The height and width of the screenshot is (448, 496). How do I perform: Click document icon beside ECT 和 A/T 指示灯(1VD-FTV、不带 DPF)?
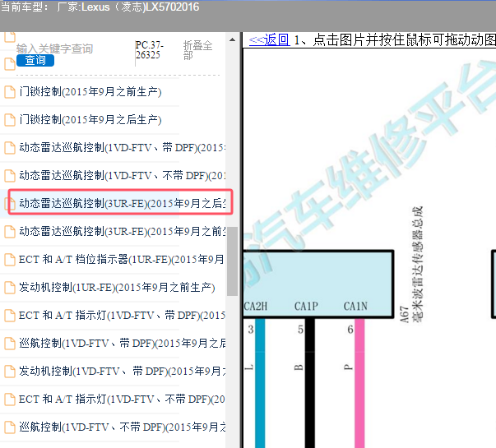coord(10,399)
